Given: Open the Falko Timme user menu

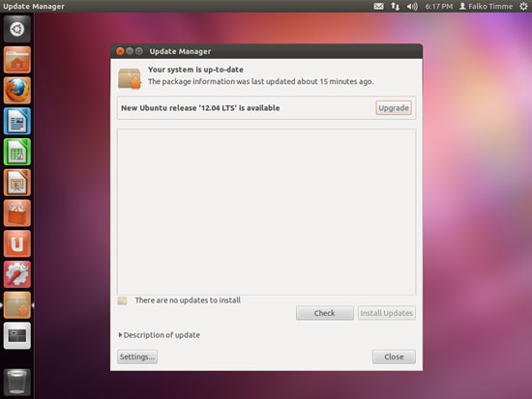Looking at the screenshot, I should click(486, 6).
